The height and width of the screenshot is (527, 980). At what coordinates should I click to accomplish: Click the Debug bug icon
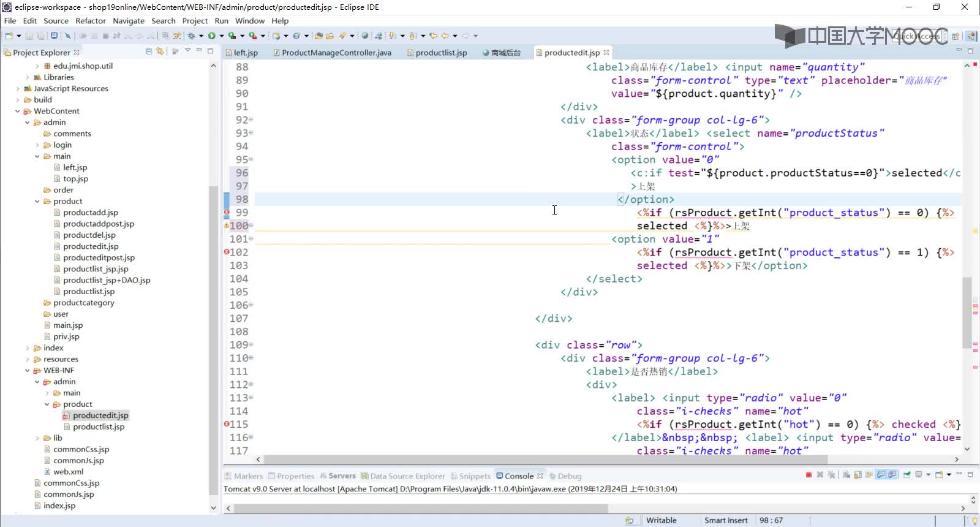point(191,36)
